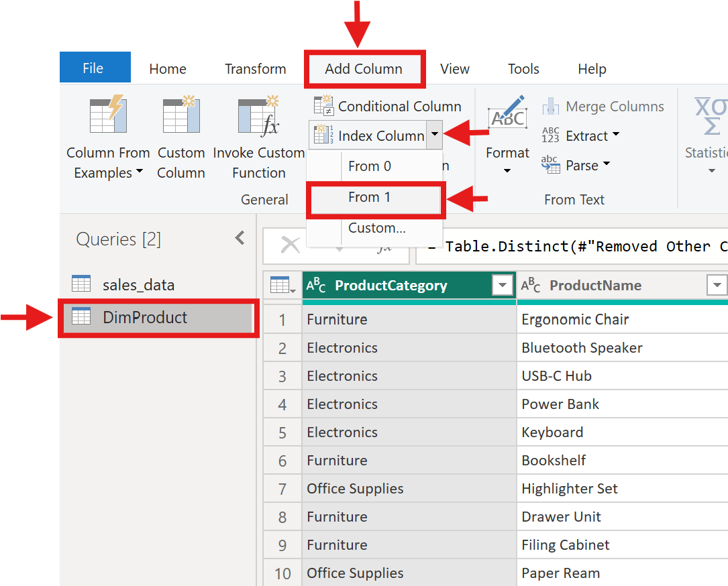This screenshot has width=728, height=586.
Task: Open the table menu icon in grid corner
Action: pyautogui.click(x=282, y=285)
